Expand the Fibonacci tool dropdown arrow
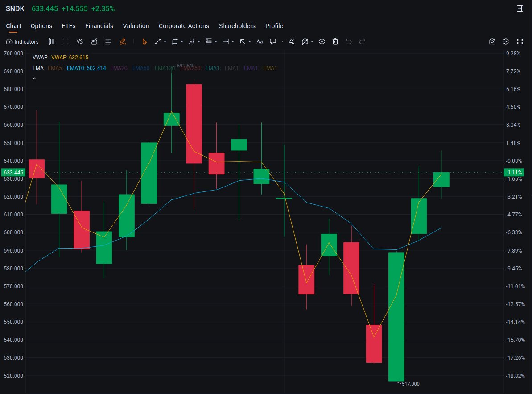 click(216, 42)
